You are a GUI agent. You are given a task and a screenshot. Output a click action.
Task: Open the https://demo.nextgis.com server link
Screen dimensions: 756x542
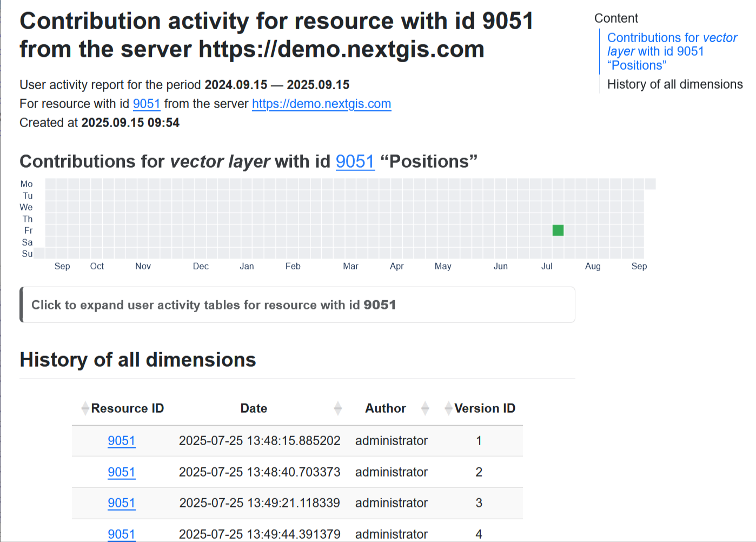[x=321, y=104]
